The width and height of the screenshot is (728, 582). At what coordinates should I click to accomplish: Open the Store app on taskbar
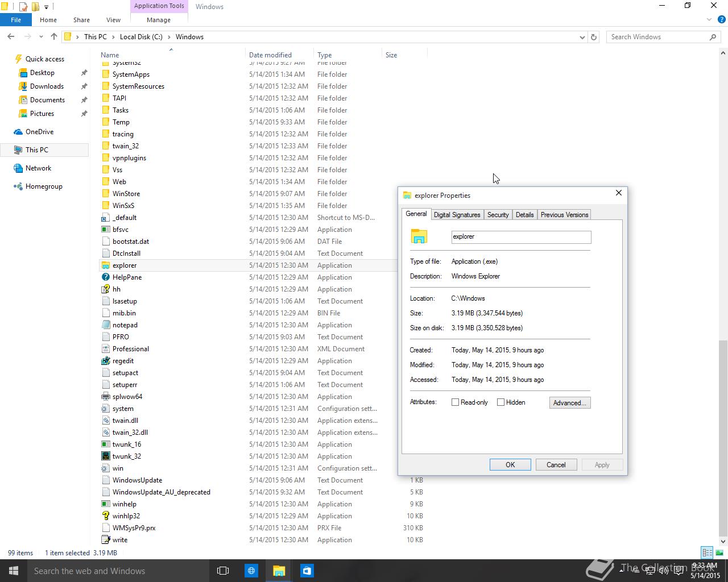pyautogui.click(x=307, y=571)
